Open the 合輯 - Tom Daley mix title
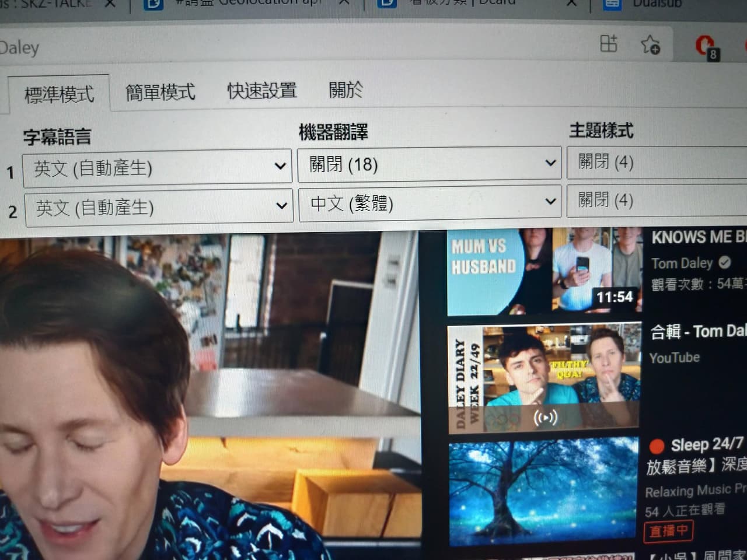The width and height of the screenshot is (747, 560). (699, 331)
